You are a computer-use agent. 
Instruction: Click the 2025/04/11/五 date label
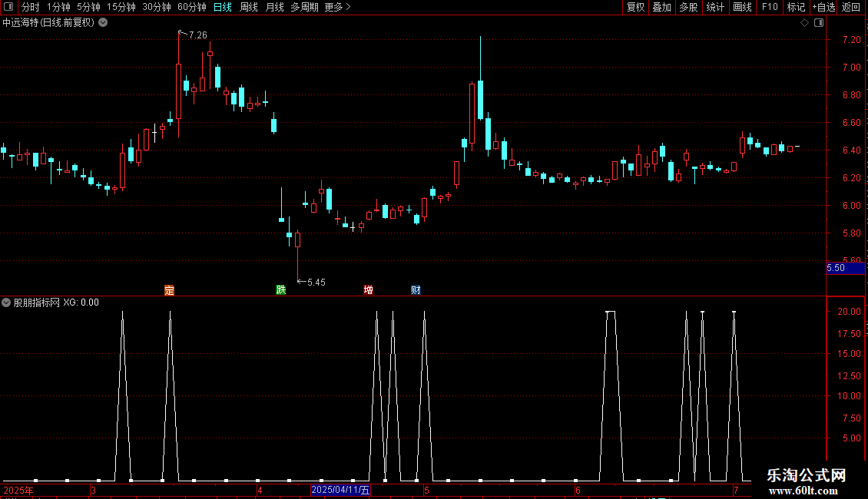point(340,490)
